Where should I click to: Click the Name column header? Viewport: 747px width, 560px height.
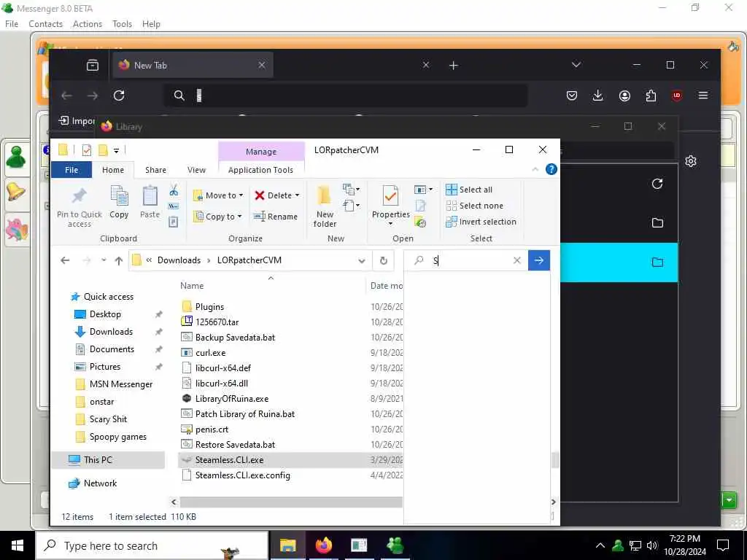tap(192, 286)
